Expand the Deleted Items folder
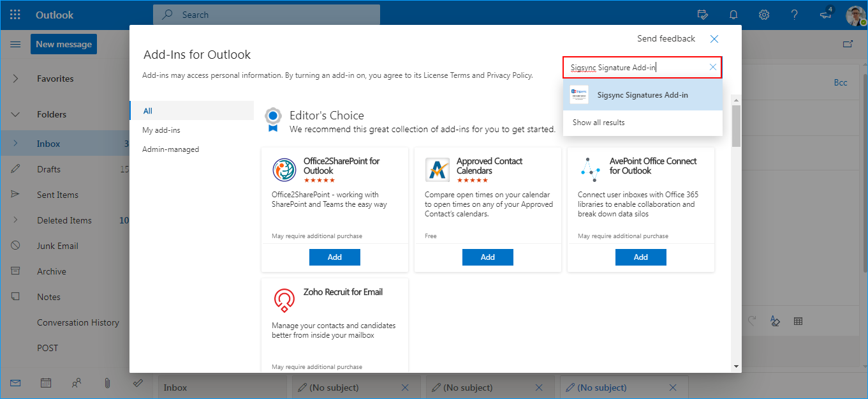Viewport: 868px width, 399px height. click(15, 220)
